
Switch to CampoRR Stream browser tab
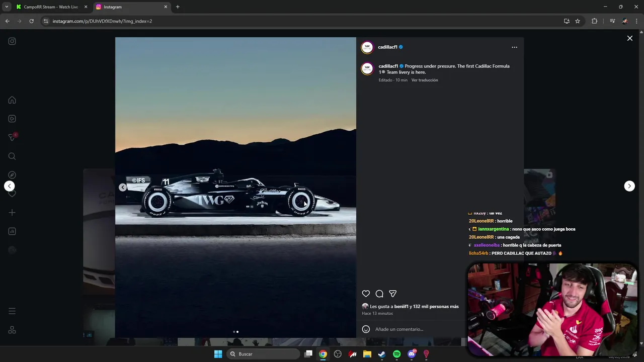pos(51,7)
